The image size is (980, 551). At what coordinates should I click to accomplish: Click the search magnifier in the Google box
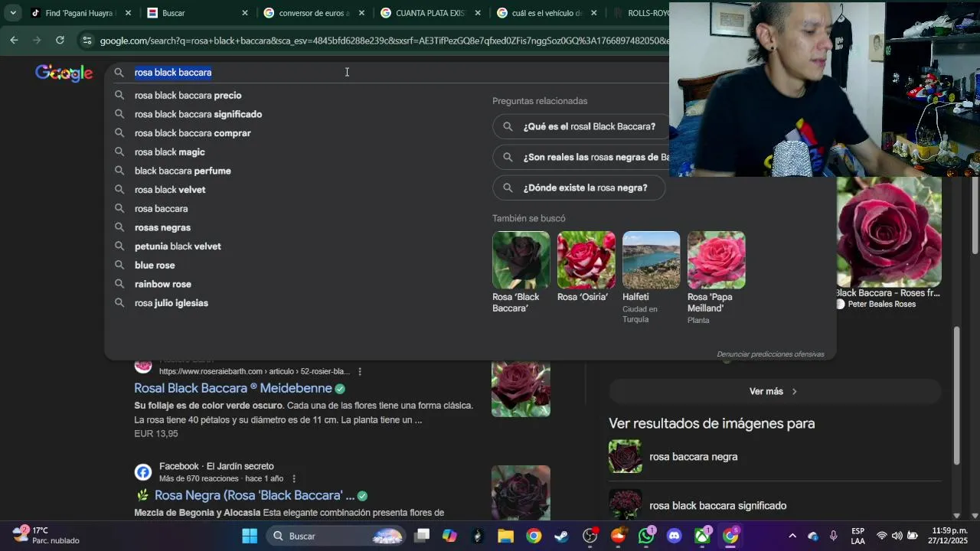pyautogui.click(x=119, y=72)
